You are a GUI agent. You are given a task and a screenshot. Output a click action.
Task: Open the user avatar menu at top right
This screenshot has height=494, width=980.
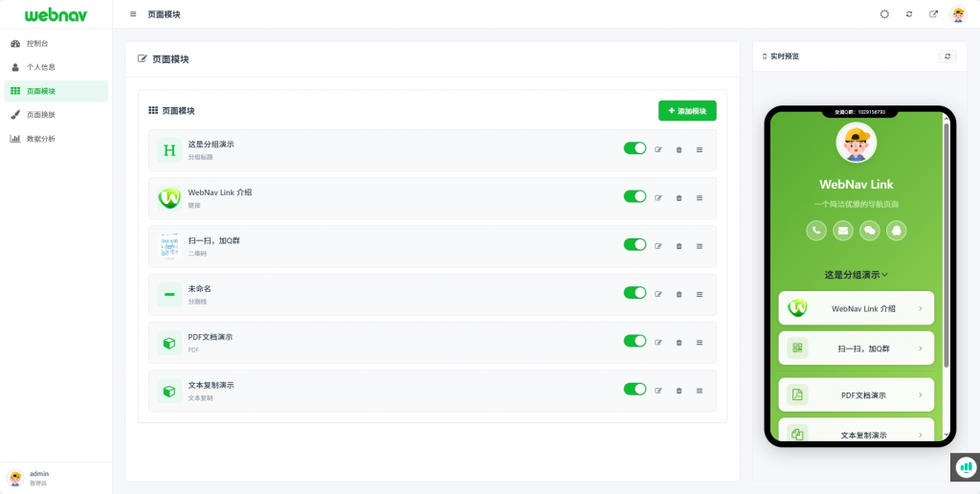[958, 14]
